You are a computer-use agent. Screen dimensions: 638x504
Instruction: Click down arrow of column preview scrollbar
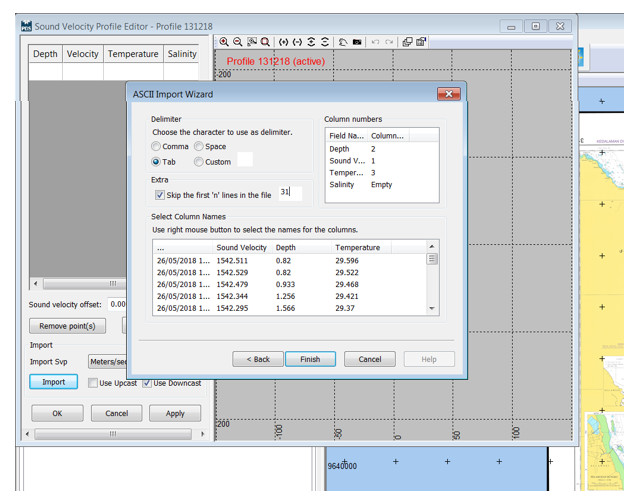coord(432,309)
